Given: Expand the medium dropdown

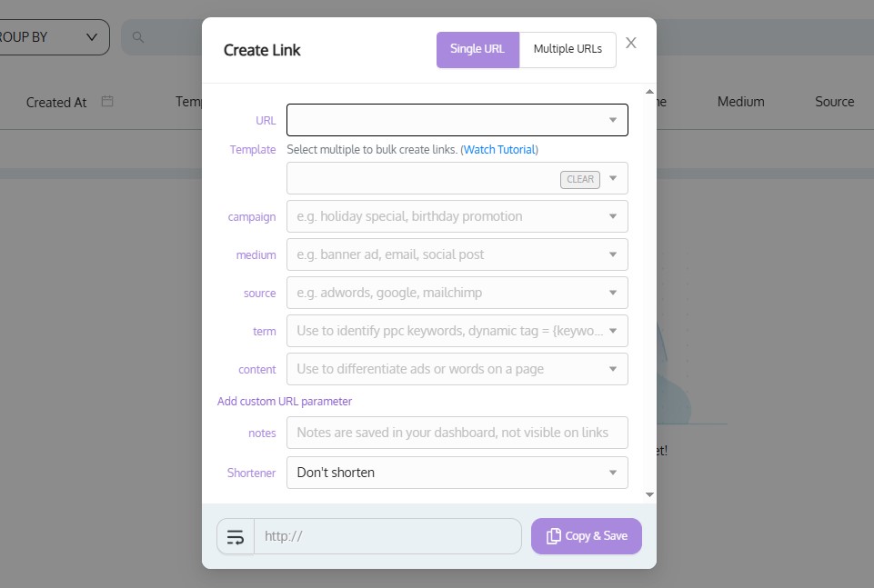Looking at the screenshot, I should 613,254.
